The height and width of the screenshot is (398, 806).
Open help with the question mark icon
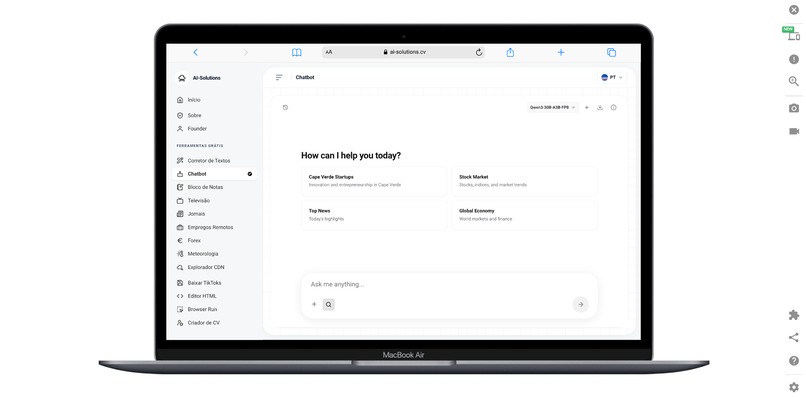point(794,361)
